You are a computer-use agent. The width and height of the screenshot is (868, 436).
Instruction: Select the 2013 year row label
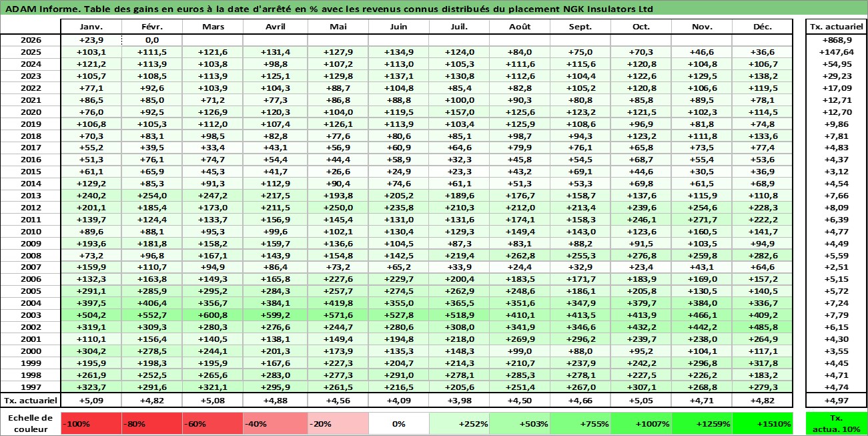pos(31,196)
